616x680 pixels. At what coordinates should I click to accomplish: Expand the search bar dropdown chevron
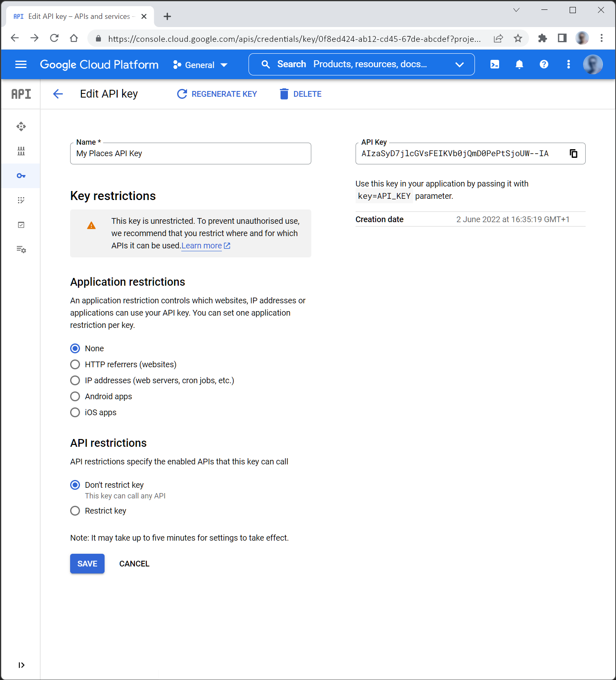pyautogui.click(x=459, y=64)
